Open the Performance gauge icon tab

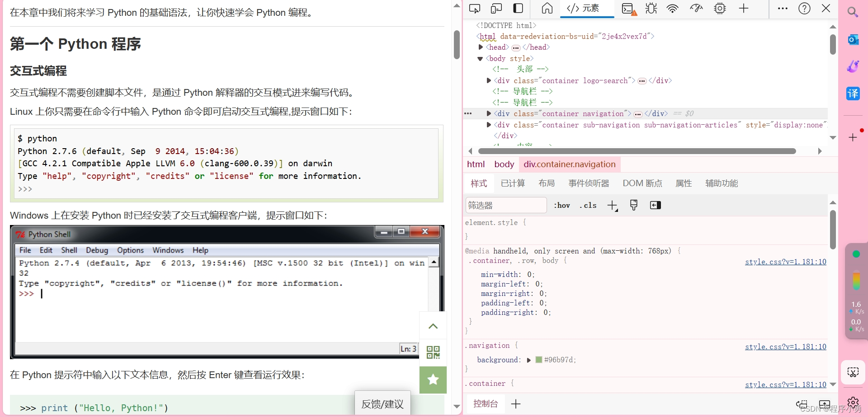click(696, 9)
